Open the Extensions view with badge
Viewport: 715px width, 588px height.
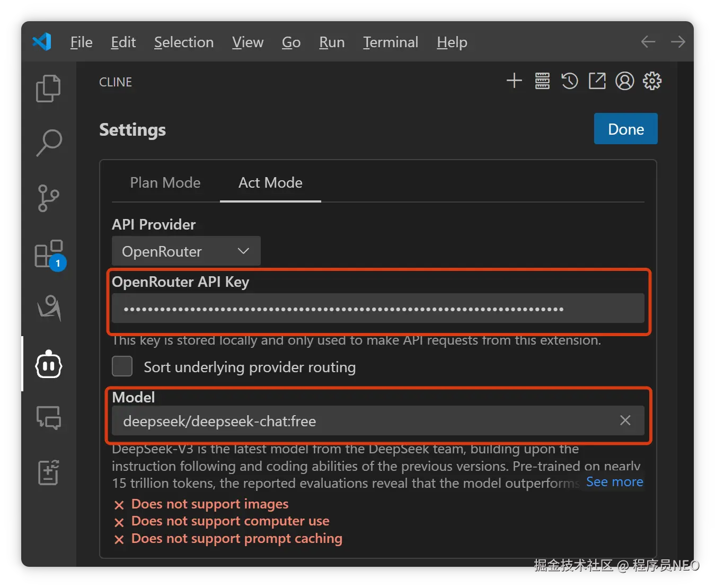[x=49, y=254]
